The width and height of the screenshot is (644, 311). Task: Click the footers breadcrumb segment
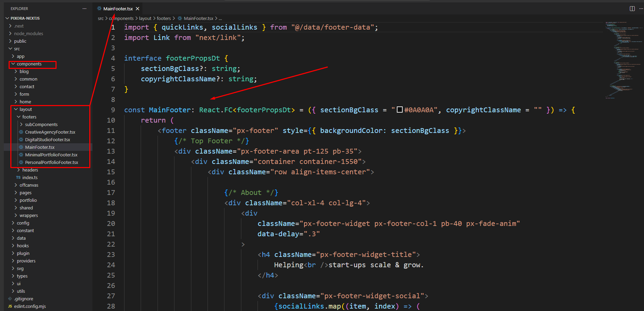pyautogui.click(x=164, y=19)
